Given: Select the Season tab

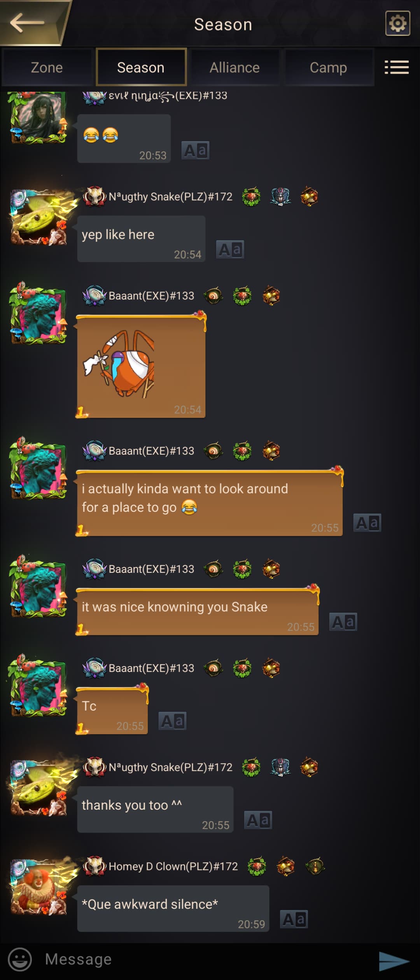Looking at the screenshot, I should [141, 67].
